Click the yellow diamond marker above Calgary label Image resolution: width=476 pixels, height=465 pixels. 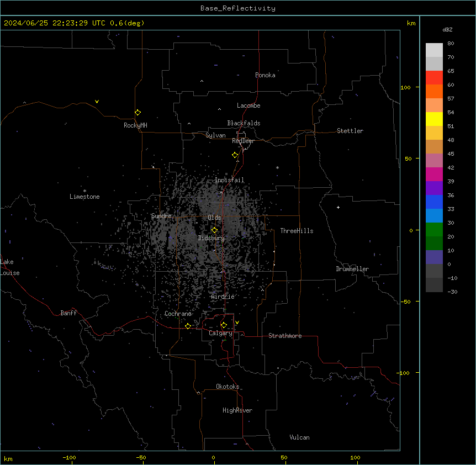[224, 325]
